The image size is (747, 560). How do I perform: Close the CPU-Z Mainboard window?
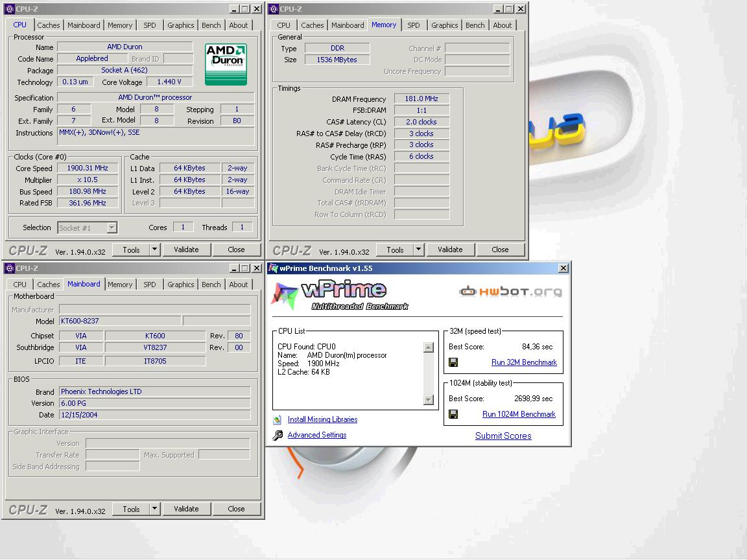[x=257, y=268]
